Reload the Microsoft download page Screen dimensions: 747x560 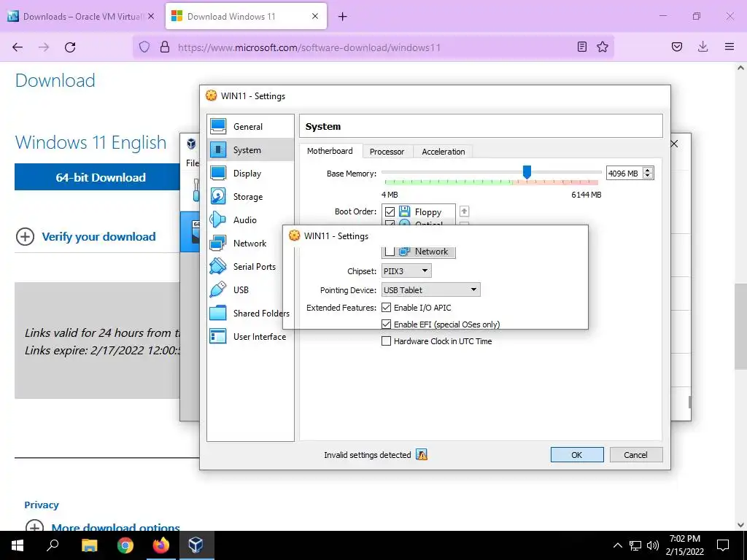70,47
